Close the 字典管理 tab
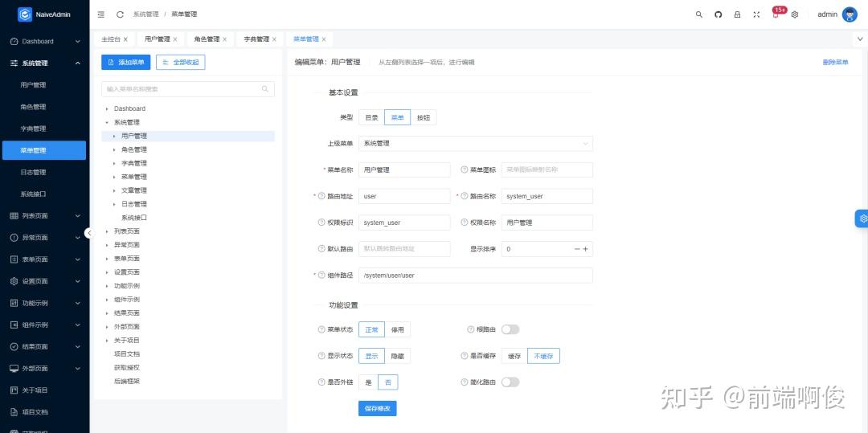The height and width of the screenshot is (433, 868). coord(274,39)
